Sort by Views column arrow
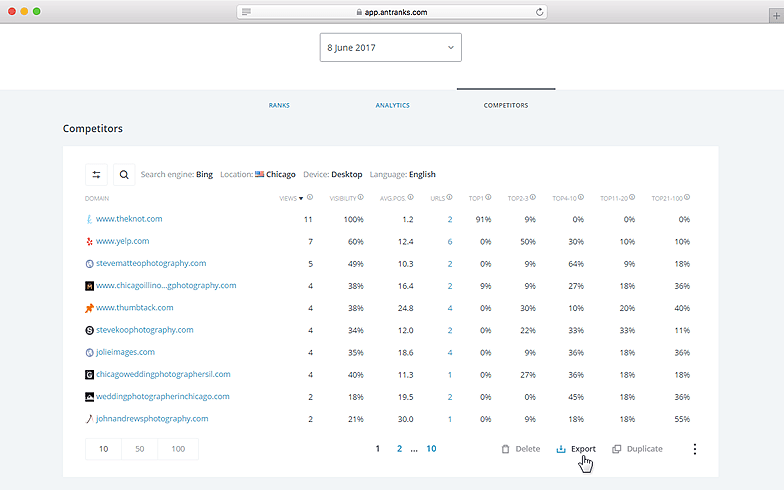 click(x=302, y=198)
